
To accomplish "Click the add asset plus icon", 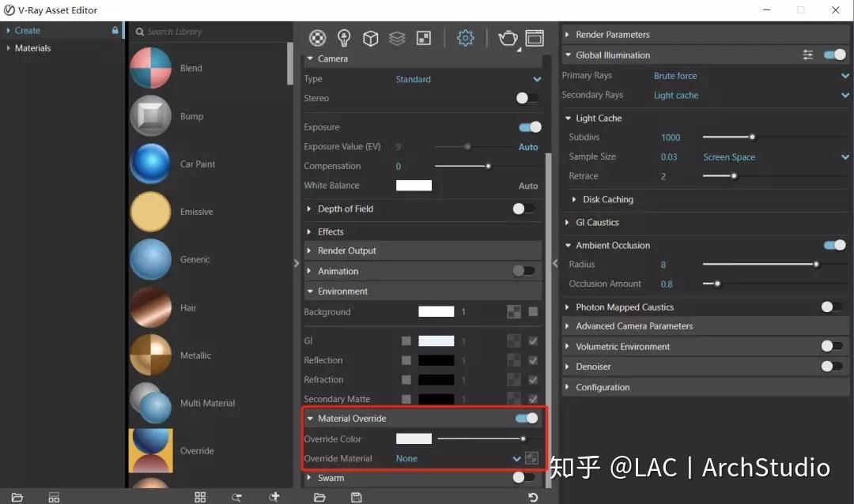I will [x=274, y=496].
